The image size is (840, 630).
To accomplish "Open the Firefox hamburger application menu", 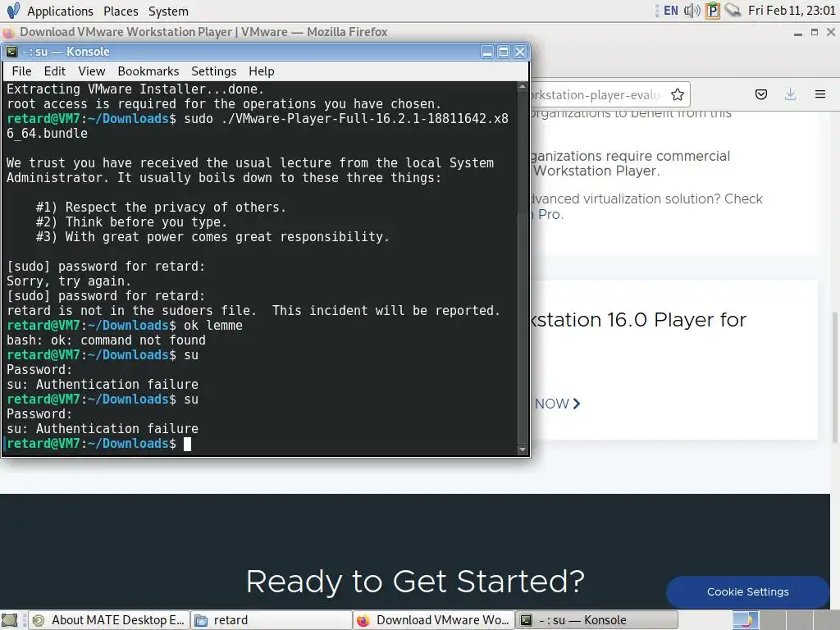I will pyautogui.click(x=820, y=95).
